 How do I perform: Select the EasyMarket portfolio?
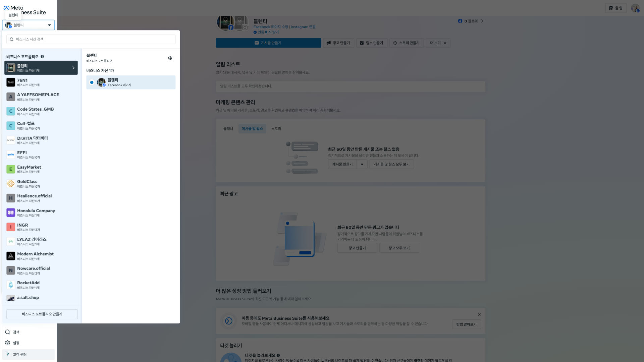pos(41,169)
